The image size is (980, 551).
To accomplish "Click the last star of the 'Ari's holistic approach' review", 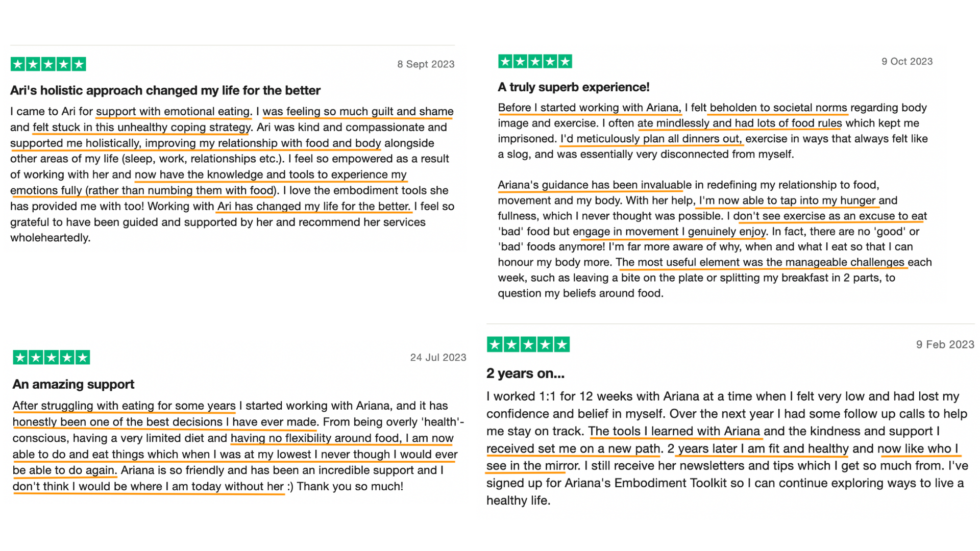I will tap(79, 64).
